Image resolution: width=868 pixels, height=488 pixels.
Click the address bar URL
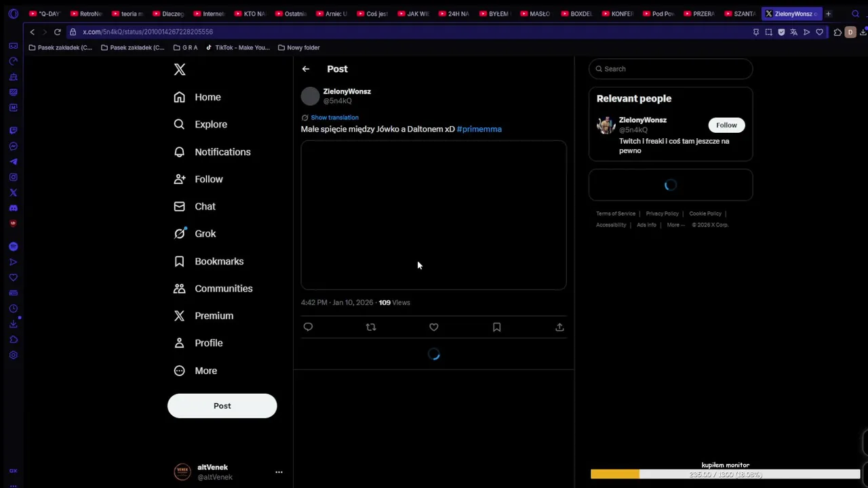pos(148,32)
